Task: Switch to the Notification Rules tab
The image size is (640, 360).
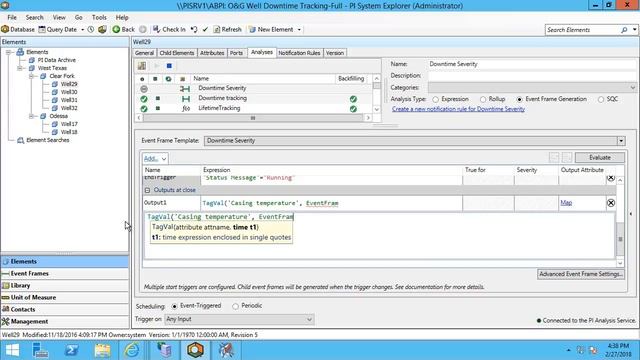Action: coord(299,53)
